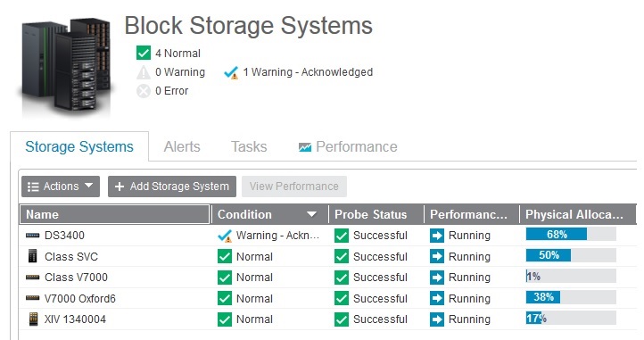
Task: Click V7000 Oxford6 'Running' performance text
Action: pos(469,299)
